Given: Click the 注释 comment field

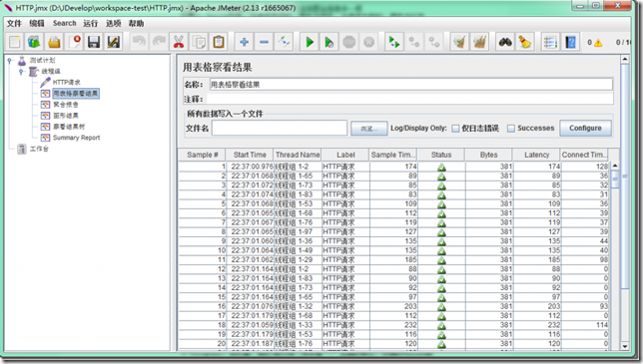Looking at the screenshot, I should click(x=410, y=99).
